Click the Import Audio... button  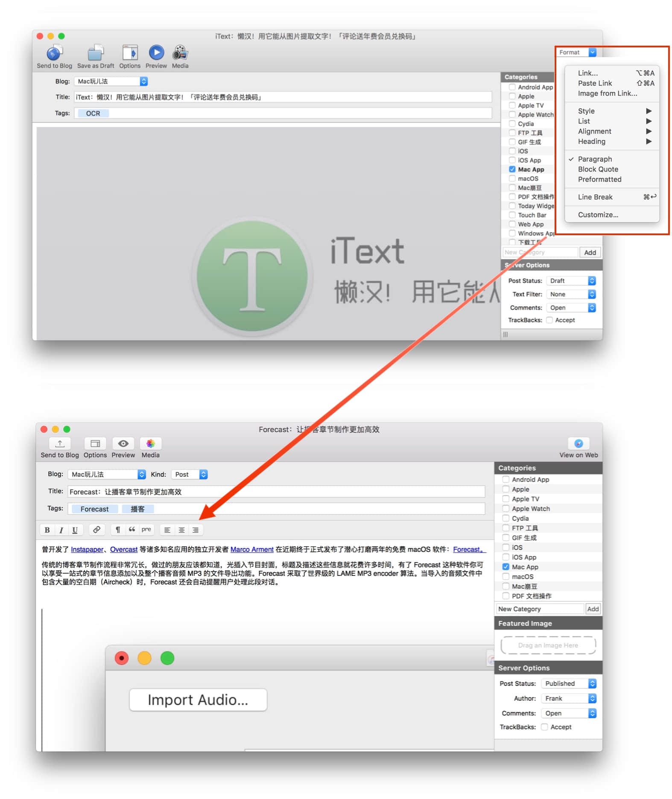point(198,700)
